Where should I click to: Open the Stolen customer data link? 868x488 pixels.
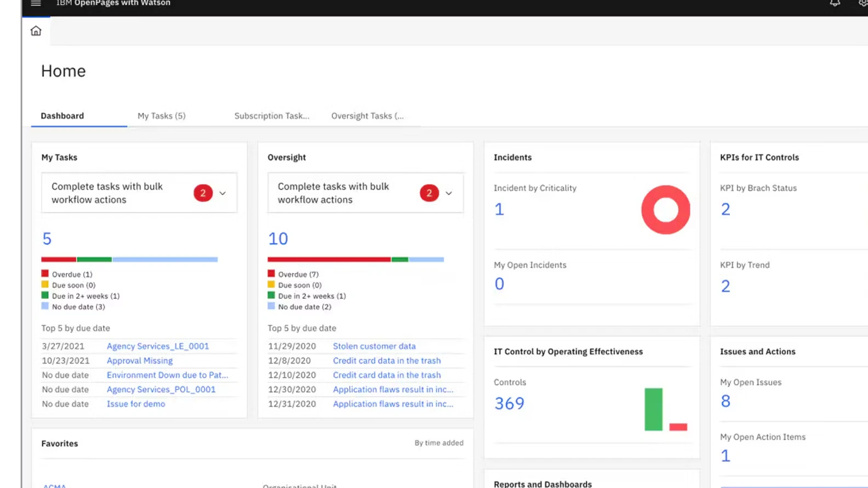(374, 346)
